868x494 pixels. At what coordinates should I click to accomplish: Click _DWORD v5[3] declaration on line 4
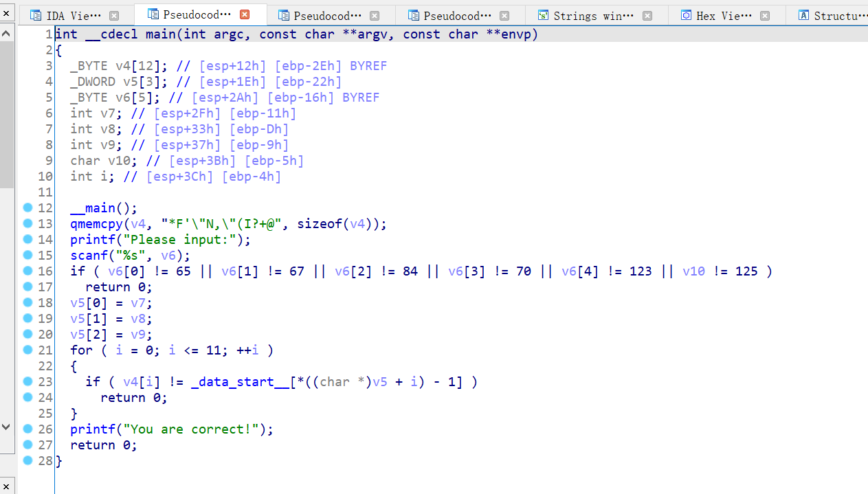[115, 82]
